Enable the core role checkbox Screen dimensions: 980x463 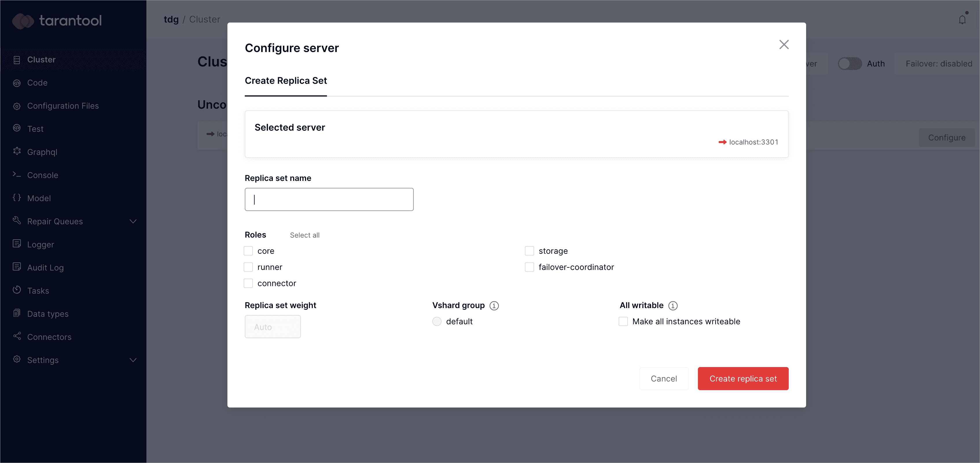(x=248, y=251)
